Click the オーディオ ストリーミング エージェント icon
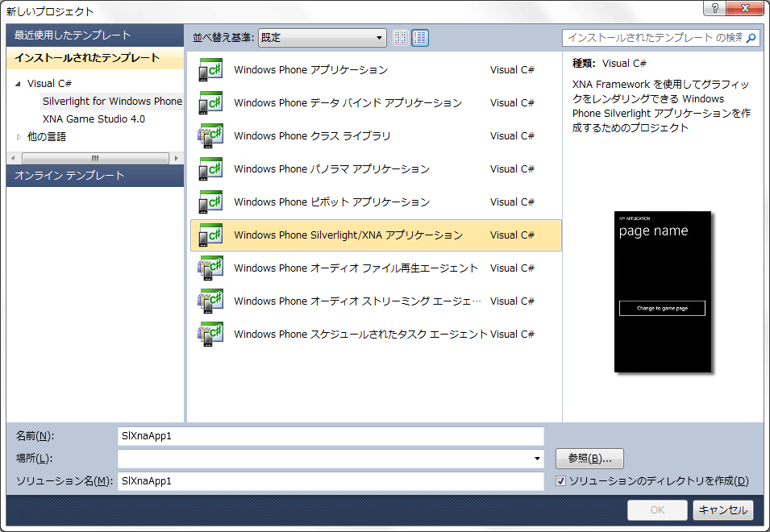 [210, 301]
